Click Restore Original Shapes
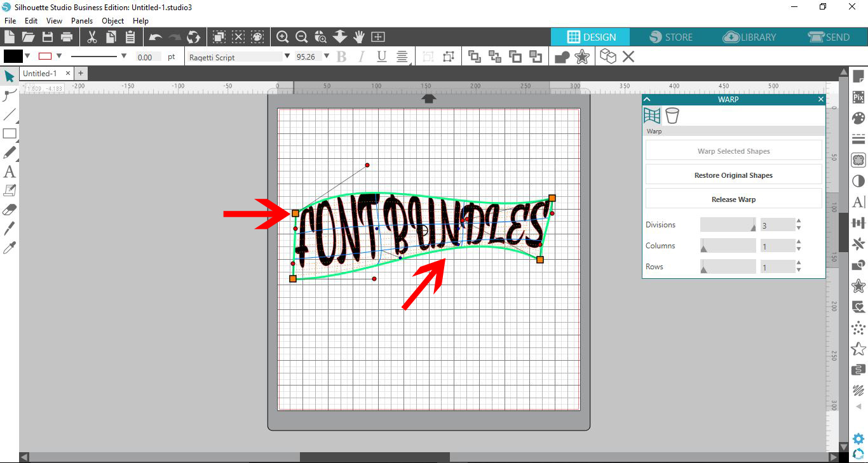The height and width of the screenshot is (463, 868). pos(733,175)
